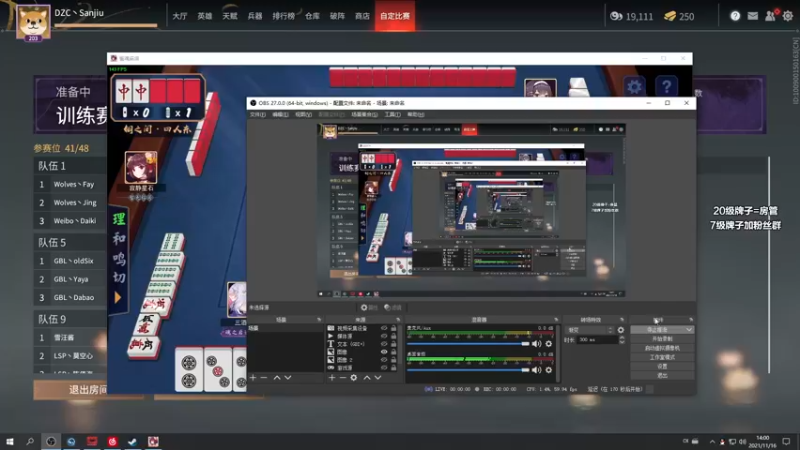800x450 pixels.
Task: Click the duration stepper arrows next to 300 ms
Action: click(x=621, y=340)
